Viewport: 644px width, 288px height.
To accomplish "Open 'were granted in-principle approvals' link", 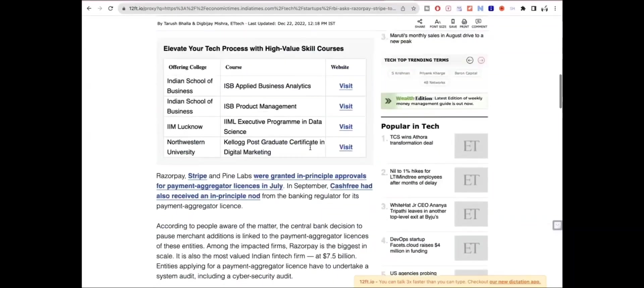I will pos(310,176).
